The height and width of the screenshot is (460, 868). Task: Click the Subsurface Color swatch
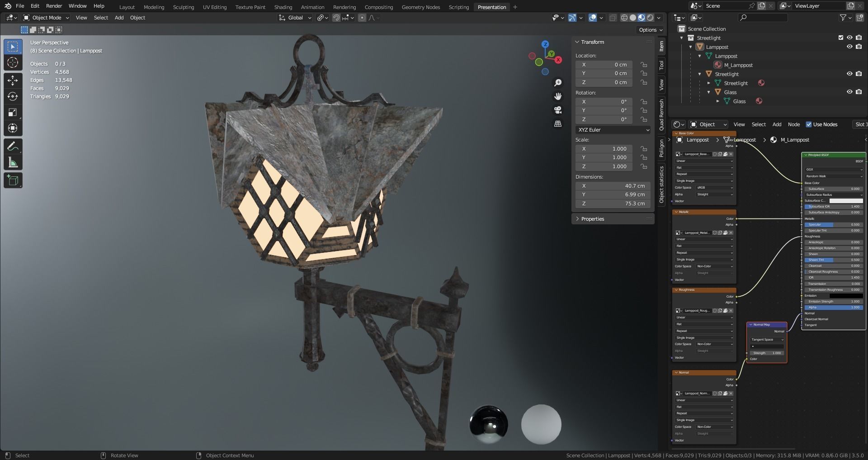coord(846,201)
